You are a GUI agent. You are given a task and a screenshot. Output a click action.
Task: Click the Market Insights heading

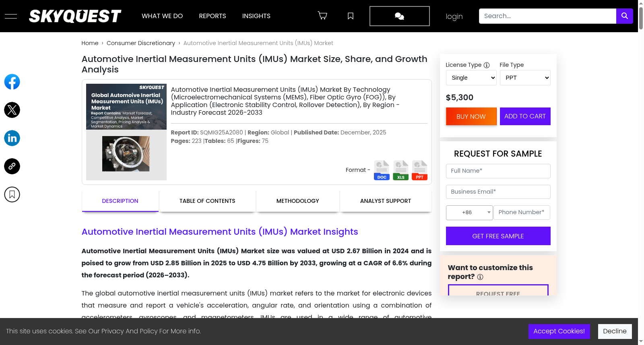(220, 232)
